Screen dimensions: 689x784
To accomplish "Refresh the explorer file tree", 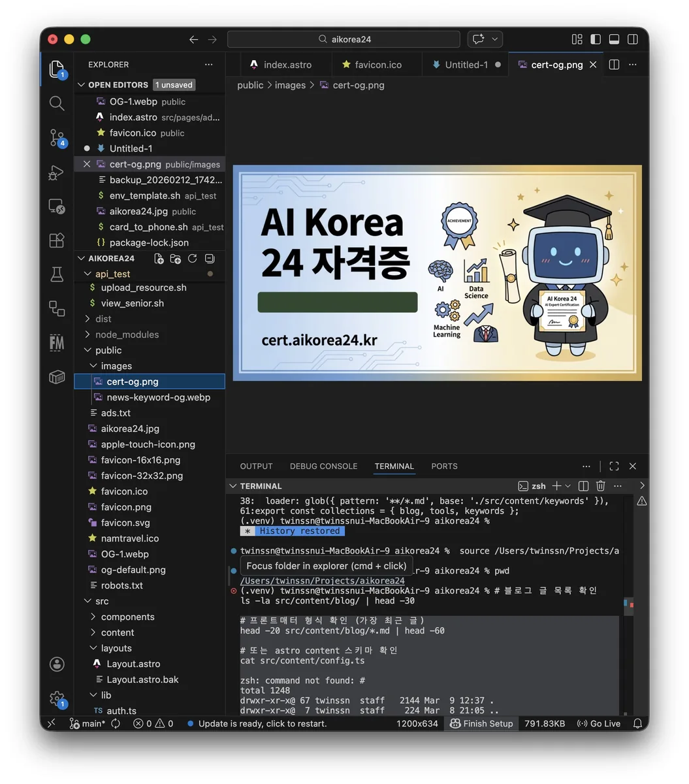I will [193, 259].
